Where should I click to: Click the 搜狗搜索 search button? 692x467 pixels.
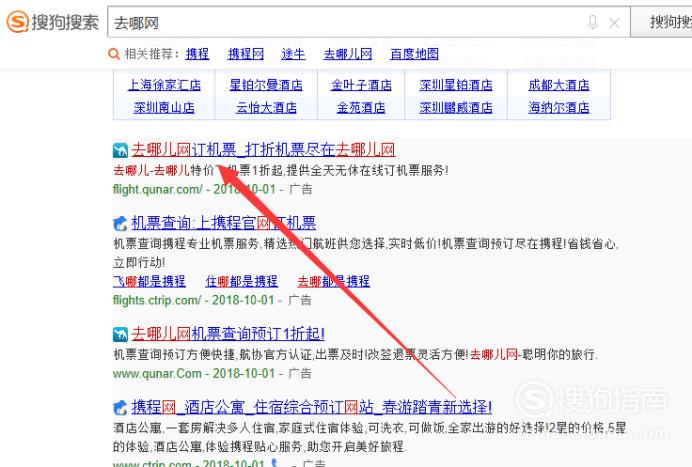pos(662,22)
